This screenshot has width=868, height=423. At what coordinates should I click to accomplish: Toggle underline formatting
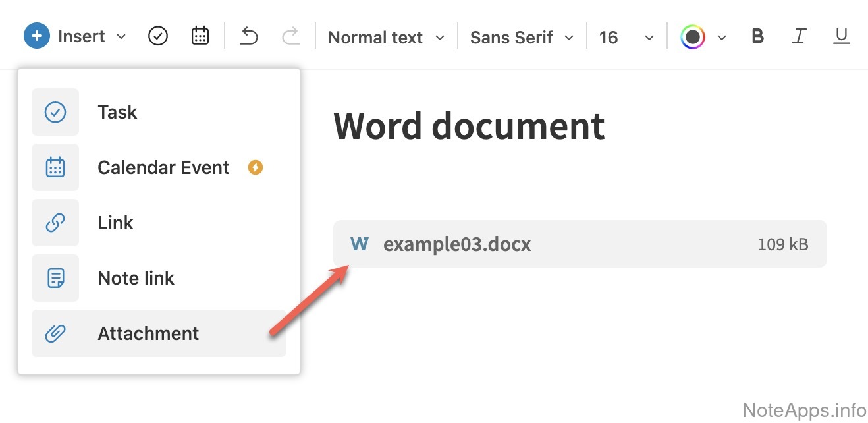tap(841, 36)
